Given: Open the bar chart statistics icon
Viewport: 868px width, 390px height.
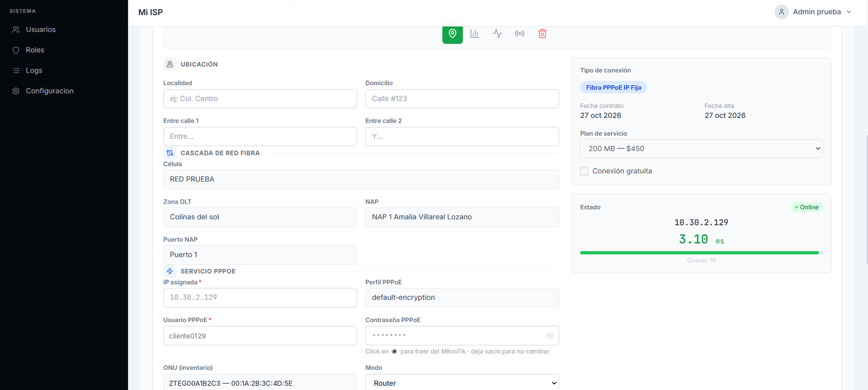Looking at the screenshot, I should (475, 34).
